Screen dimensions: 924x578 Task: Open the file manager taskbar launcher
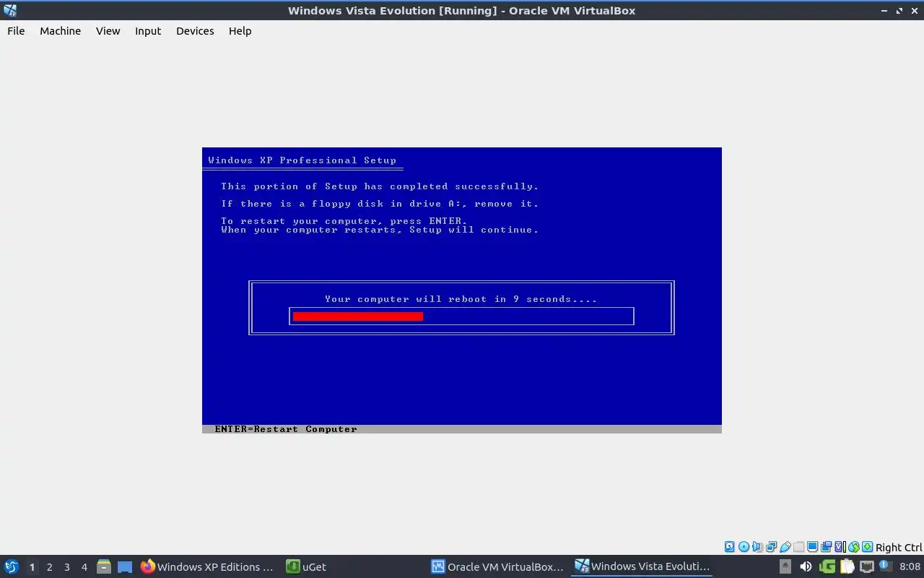(x=104, y=566)
